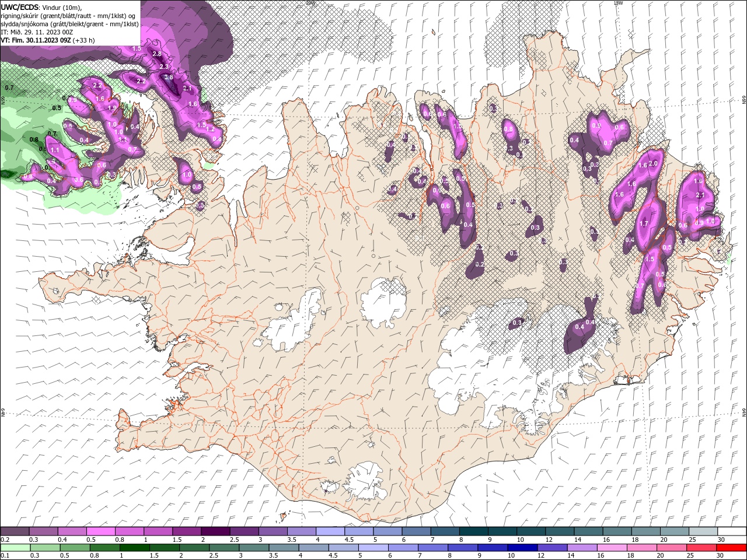Click the orchid 0.4 snow legend swatch
This screenshot has width=747, height=560.
[x=72, y=531]
